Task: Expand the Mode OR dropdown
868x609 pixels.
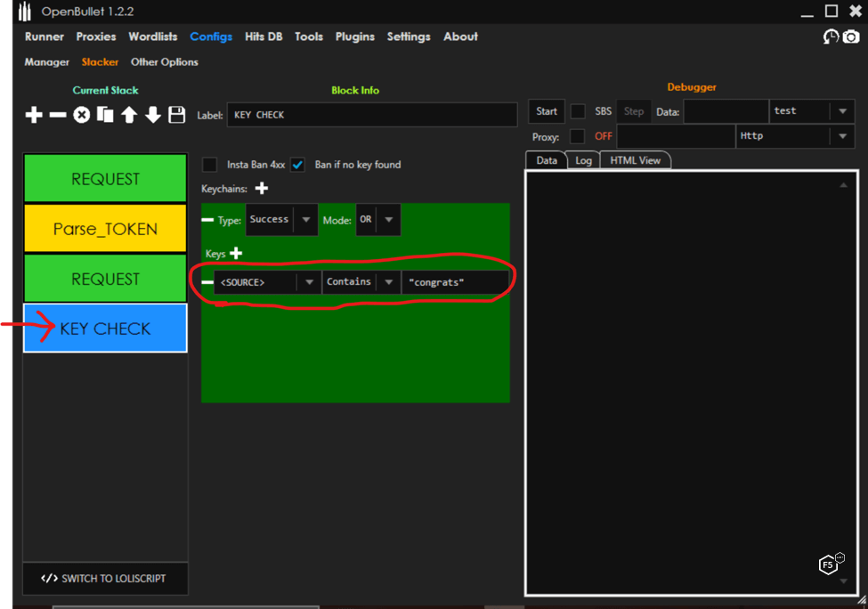Action: [389, 220]
